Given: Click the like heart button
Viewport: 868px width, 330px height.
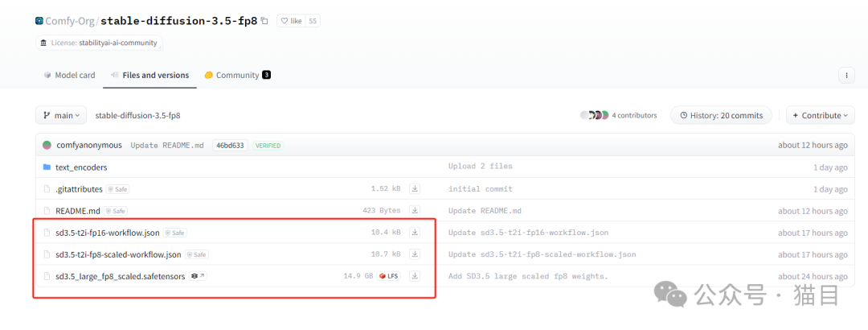Looking at the screenshot, I should [x=291, y=21].
